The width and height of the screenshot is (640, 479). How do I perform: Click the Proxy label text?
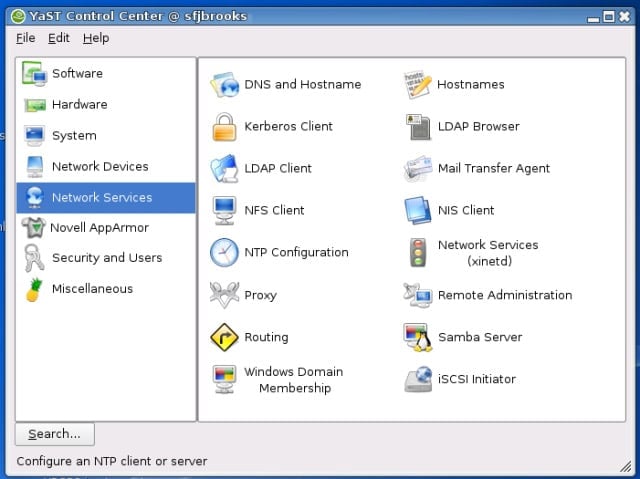[260, 295]
